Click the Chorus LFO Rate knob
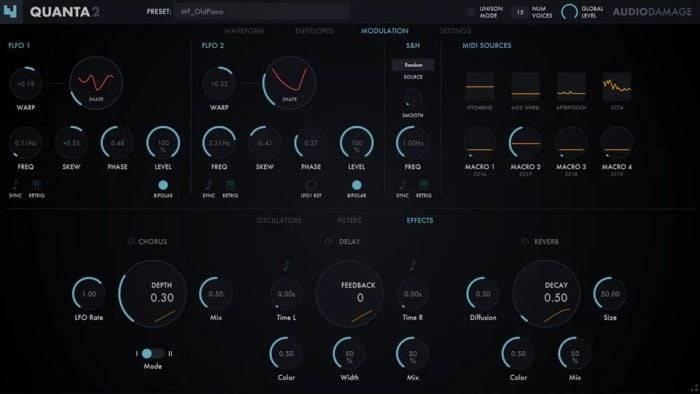Viewport: 700px width, 394px height. tap(89, 294)
